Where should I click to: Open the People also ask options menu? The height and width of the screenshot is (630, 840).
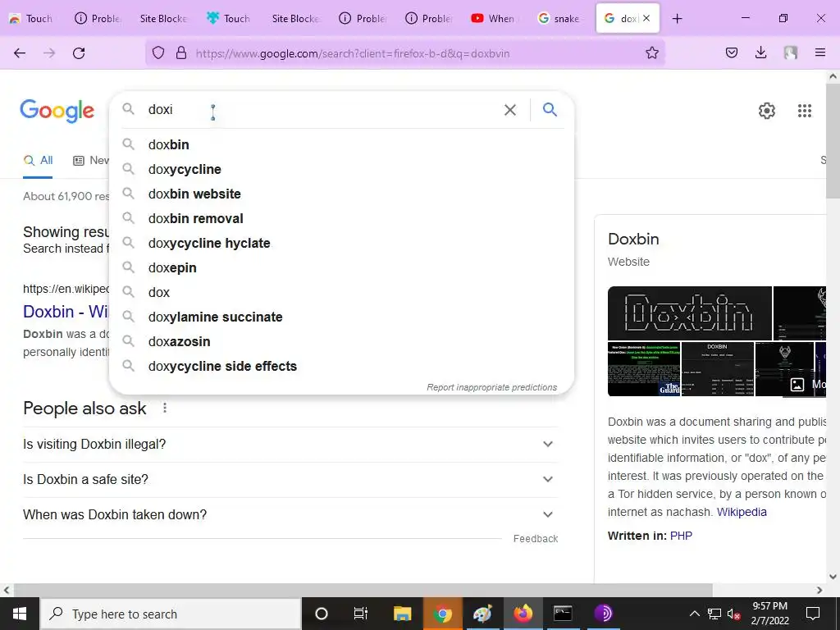(x=165, y=409)
